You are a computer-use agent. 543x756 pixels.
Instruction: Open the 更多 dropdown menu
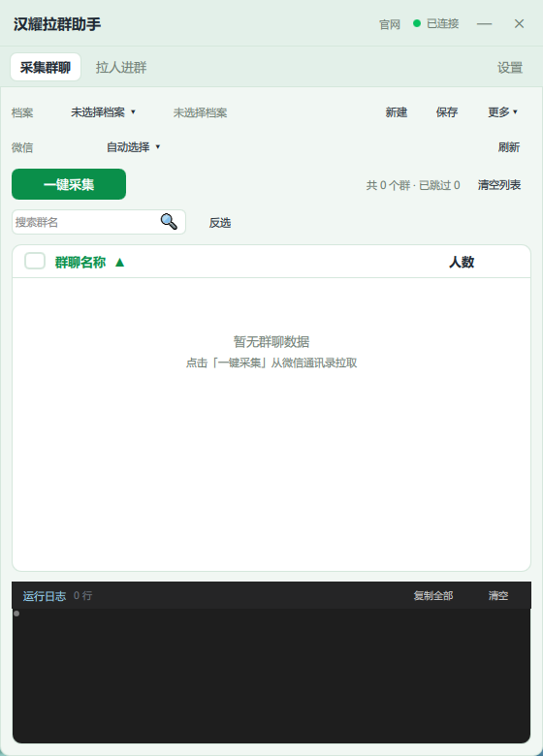click(502, 112)
